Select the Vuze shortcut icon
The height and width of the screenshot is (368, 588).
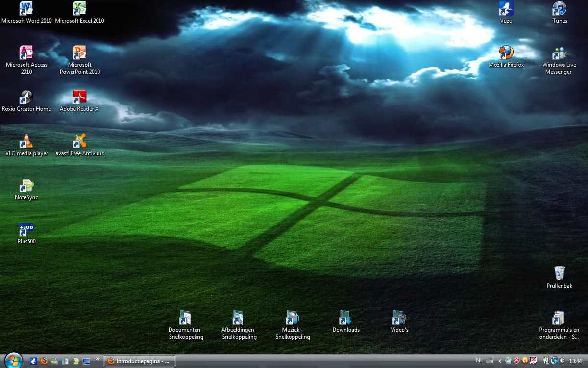coord(506,9)
